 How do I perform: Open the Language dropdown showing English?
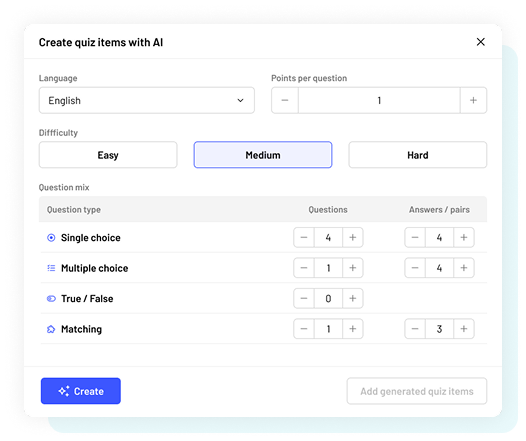pos(147,100)
